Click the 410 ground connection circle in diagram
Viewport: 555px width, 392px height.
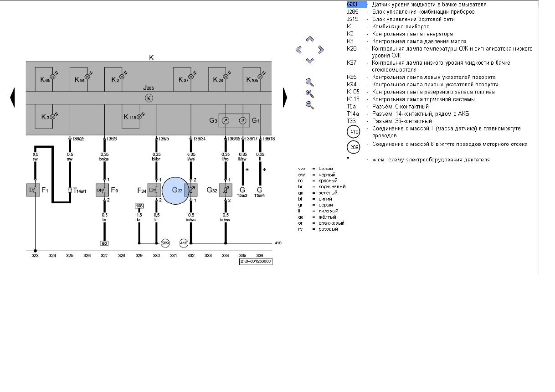184,243
